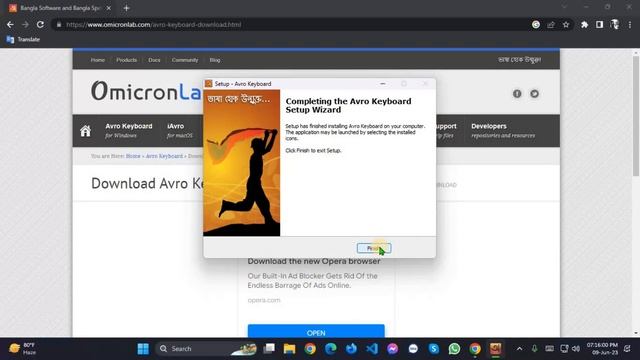Click microphone icon in system tray
This screenshot has height=360, width=640.
[x=534, y=349]
